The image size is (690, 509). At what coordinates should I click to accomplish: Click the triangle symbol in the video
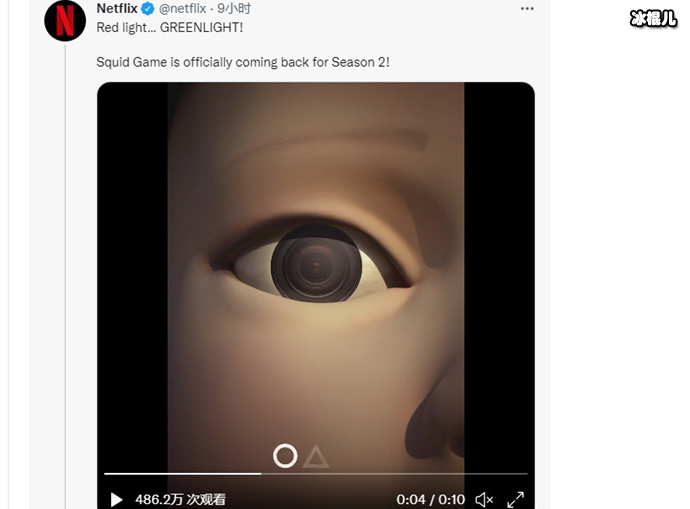pyautogui.click(x=316, y=457)
